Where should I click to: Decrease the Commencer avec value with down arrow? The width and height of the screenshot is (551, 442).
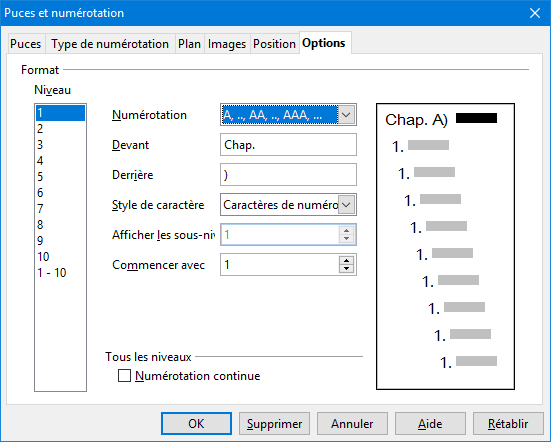tap(346, 269)
